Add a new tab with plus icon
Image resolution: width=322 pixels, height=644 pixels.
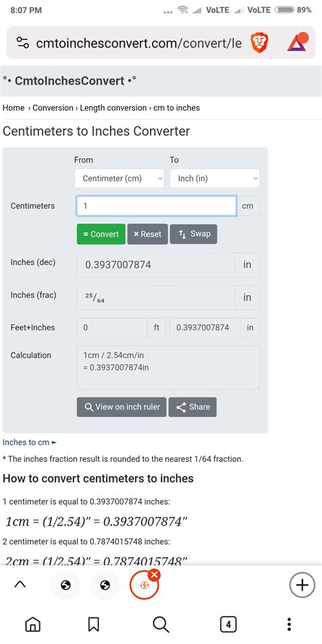pyautogui.click(x=302, y=585)
